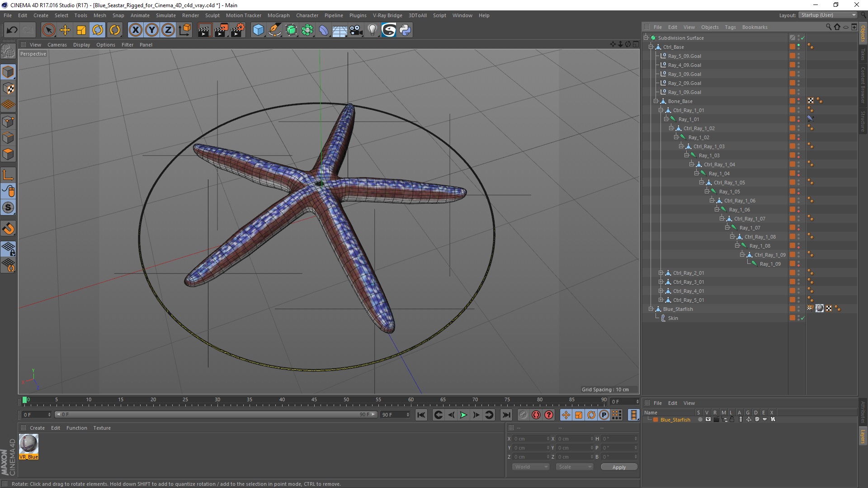Open the Character menu
868x488 pixels.
(307, 15)
